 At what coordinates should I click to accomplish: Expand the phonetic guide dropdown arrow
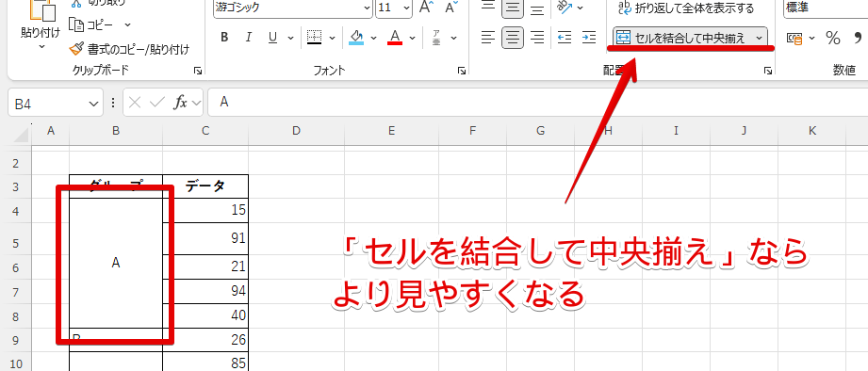coord(454,38)
